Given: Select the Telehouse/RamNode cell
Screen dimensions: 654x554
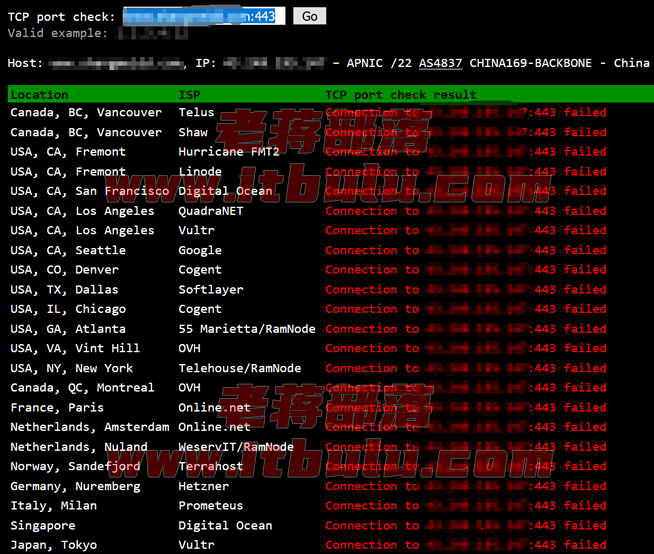Looking at the screenshot, I should coord(240,368).
